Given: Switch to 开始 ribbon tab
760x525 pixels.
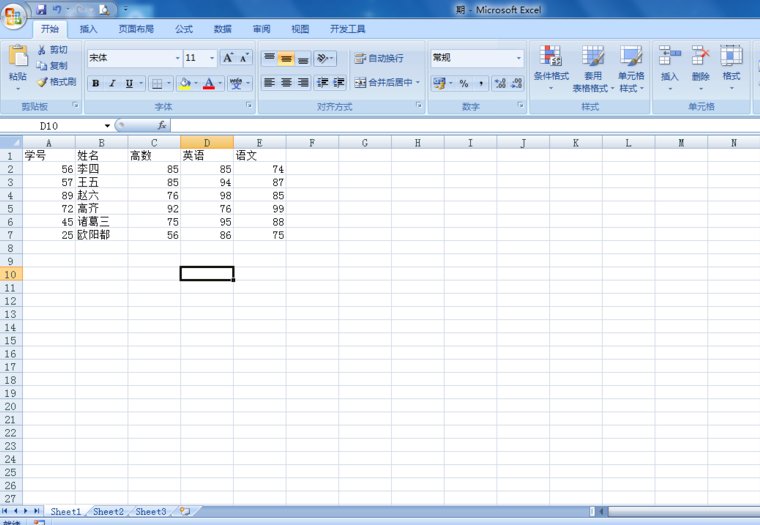Looking at the screenshot, I should pos(50,29).
